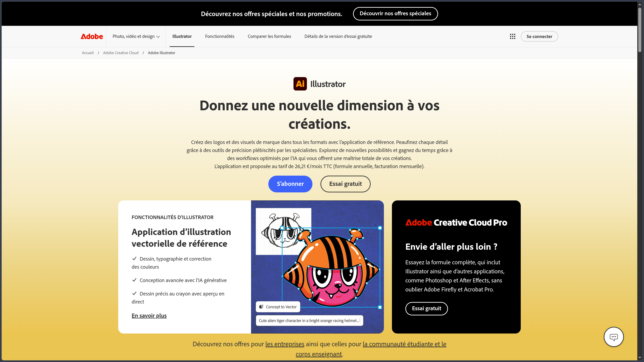Click the blue S'abonner button
This screenshot has height=362, width=644.
290,184
